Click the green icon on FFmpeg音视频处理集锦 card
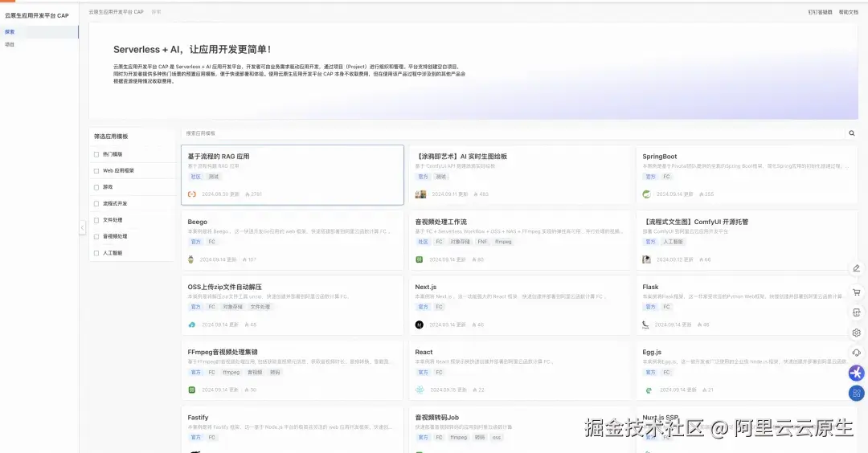Image resolution: width=868 pixels, height=453 pixels. [191, 390]
